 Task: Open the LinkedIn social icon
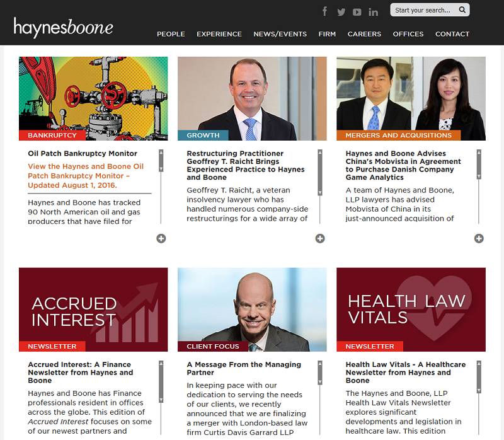pyautogui.click(x=373, y=12)
